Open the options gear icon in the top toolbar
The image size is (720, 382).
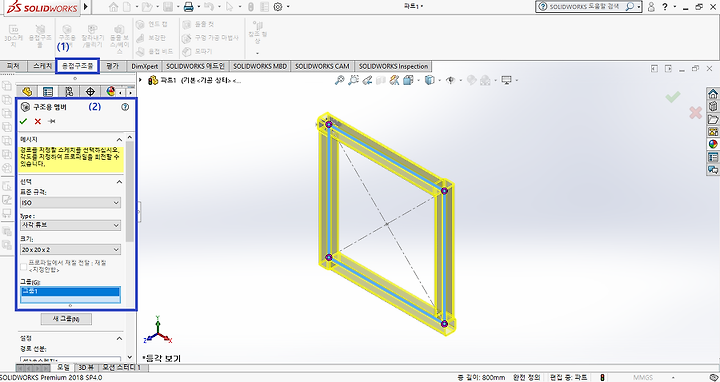pos(278,7)
